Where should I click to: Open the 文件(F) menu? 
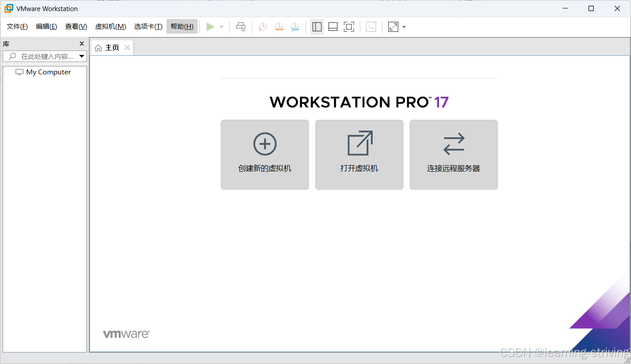point(17,27)
